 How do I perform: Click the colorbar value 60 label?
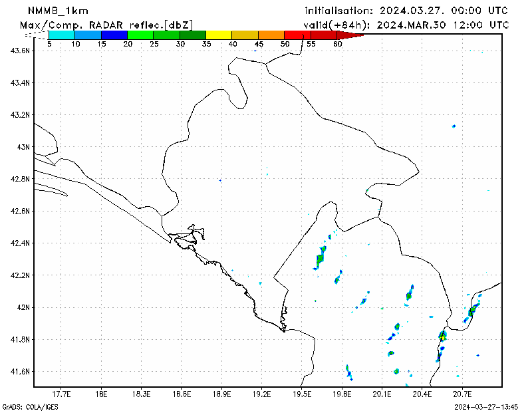[x=338, y=44]
